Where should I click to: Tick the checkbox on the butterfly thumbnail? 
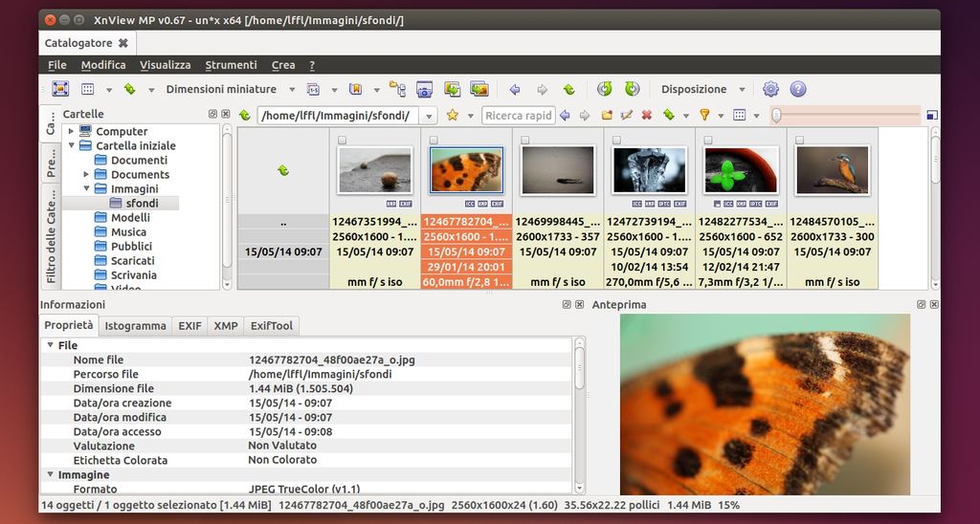[x=434, y=141]
